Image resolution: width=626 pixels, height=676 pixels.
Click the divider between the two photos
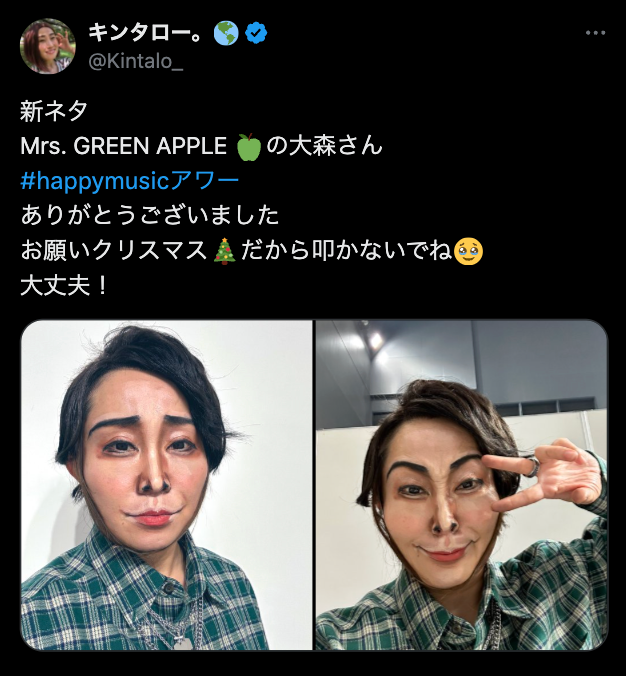314,485
